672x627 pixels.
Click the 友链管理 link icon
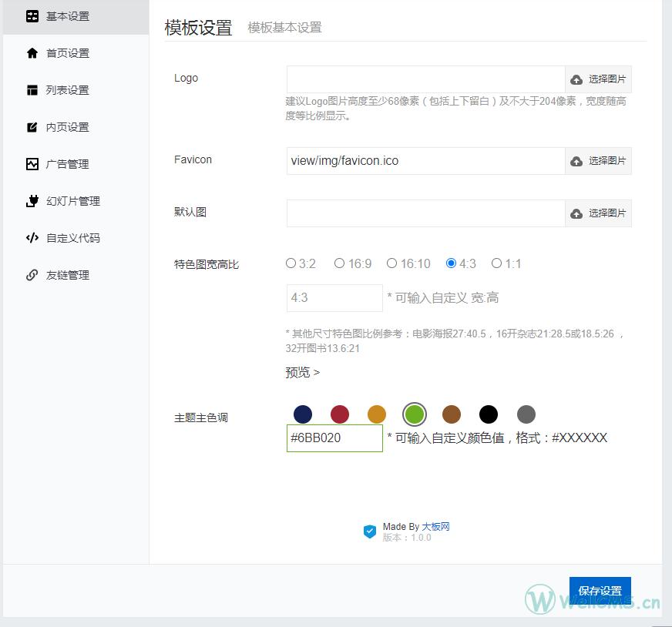coord(32,275)
